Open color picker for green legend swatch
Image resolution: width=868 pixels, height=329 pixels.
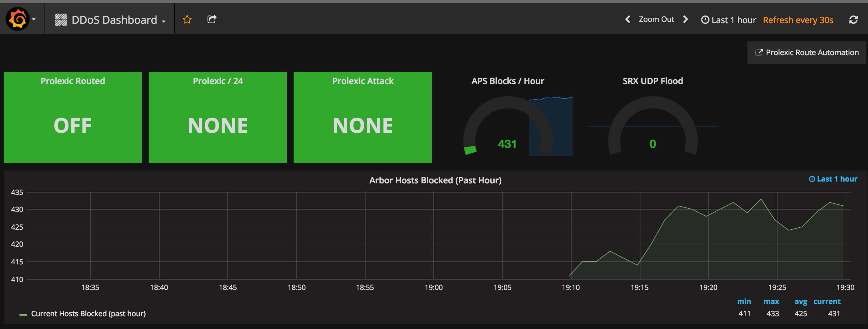23,314
